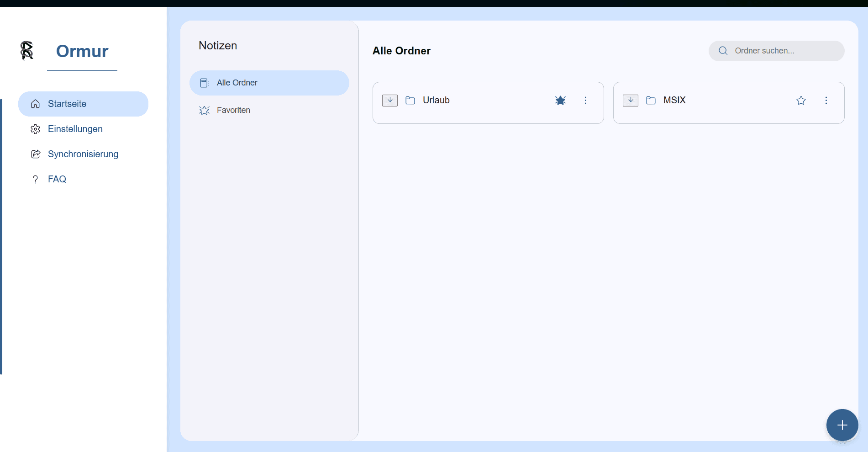This screenshot has width=868, height=452.
Task: Download the MSIX folder
Action: click(x=631, y=100)
